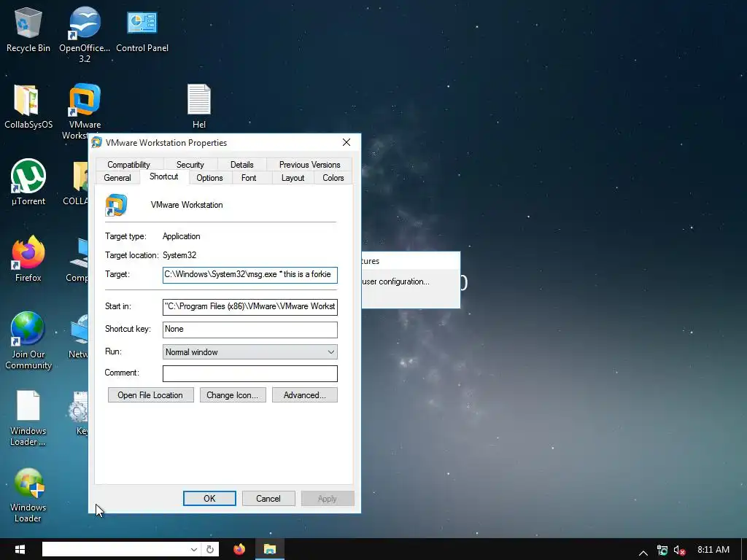747x560 pixels.
Task: Click the muted volume tray icon
Action: click(x=679, y=550)
